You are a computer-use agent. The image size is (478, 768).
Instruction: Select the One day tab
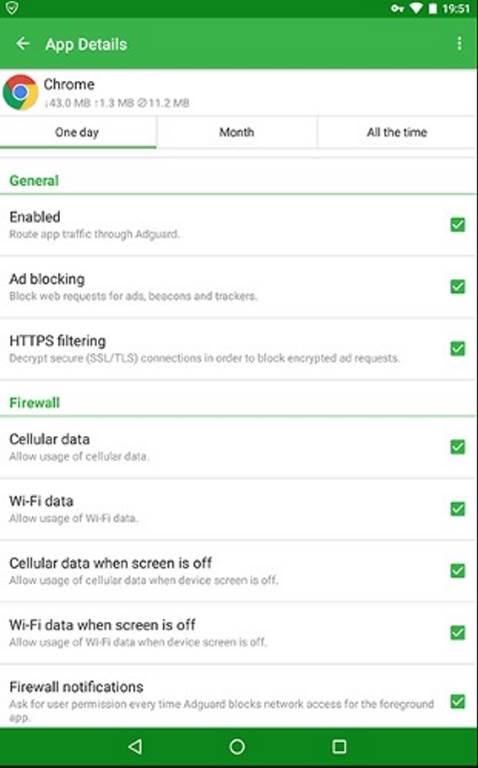pyautogui.click(x=78, y=132)
